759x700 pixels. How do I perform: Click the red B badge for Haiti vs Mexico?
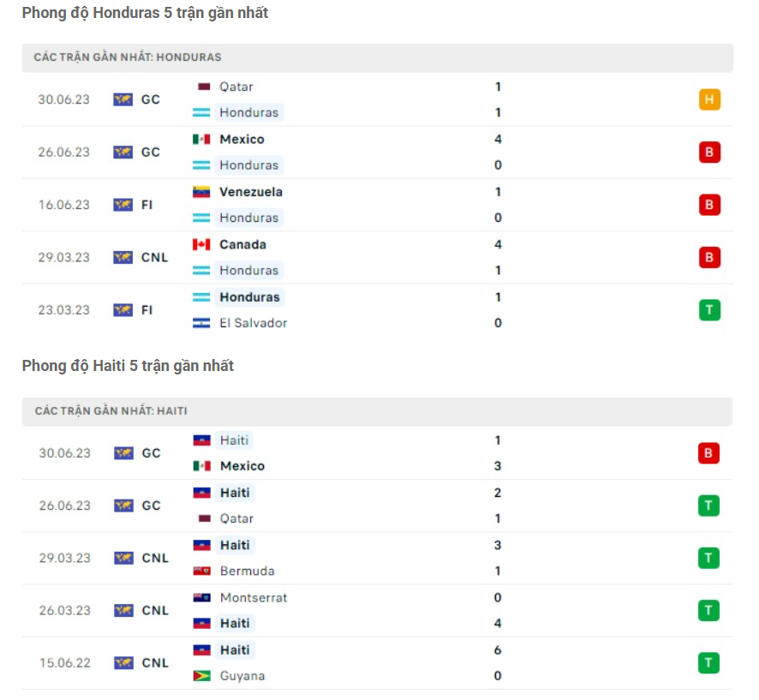coord(709,453)
